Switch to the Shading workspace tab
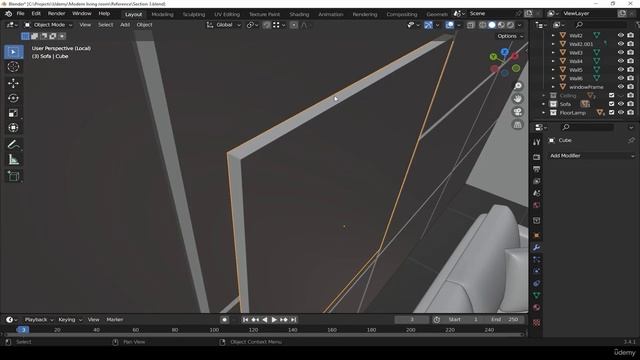Image resolution: width=640 pixels, height=360 pixels. [x=299, y=14]
